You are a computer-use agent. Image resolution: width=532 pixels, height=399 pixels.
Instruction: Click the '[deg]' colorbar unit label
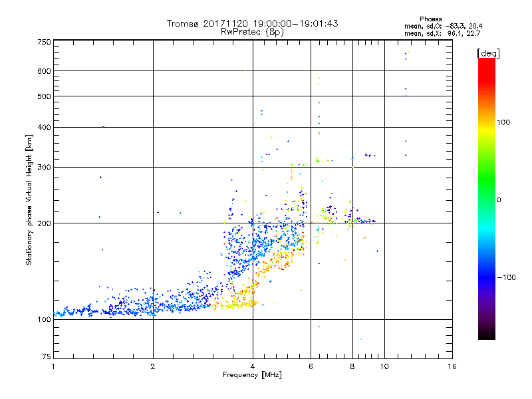(x=488, y=54)
